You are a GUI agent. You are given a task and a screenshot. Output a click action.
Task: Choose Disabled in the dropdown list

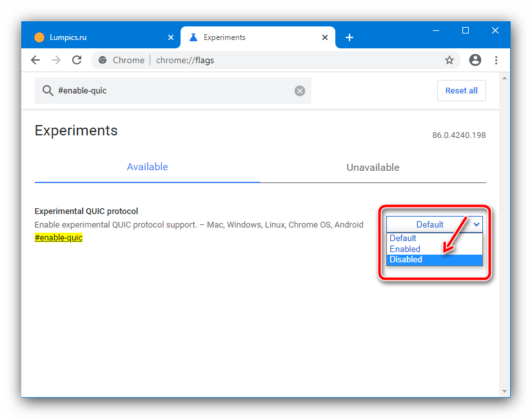pyautogui.click(x=434, y=260)
